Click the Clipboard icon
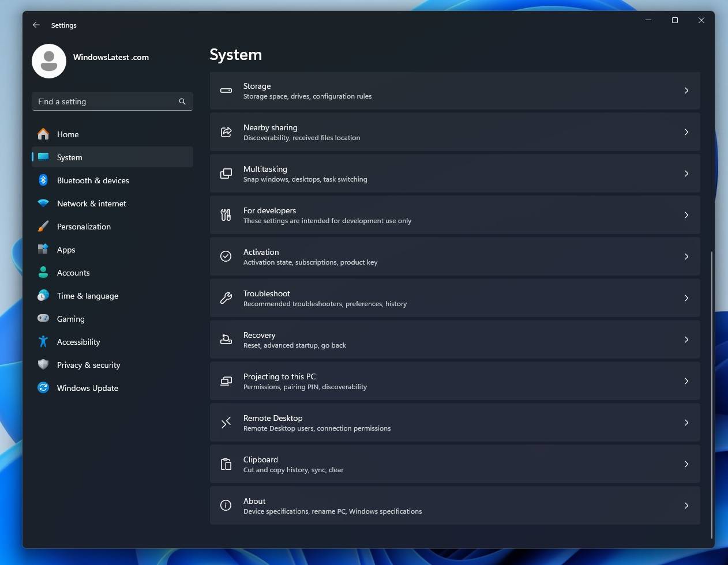The height and width of the screenshot is (565, 728). tap(226, 464)
